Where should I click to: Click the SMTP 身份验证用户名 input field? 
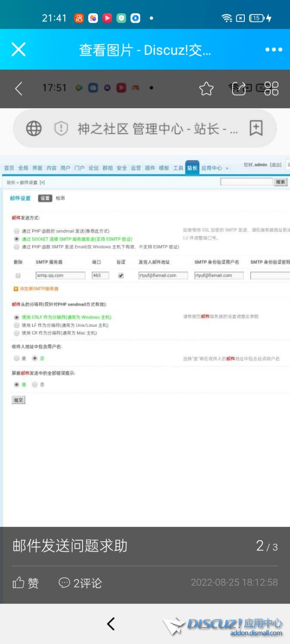point(219,276)
